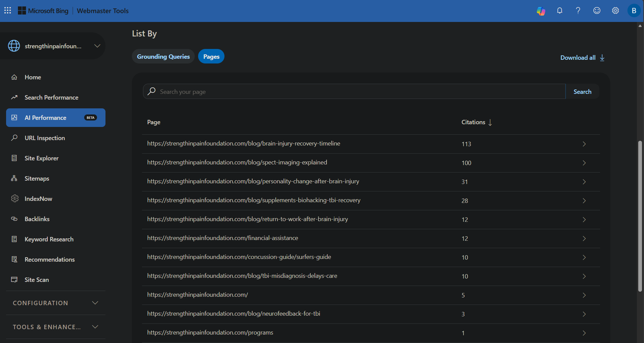Open the feedback smiley icon

pyautogui.click(x=597, y=10)
